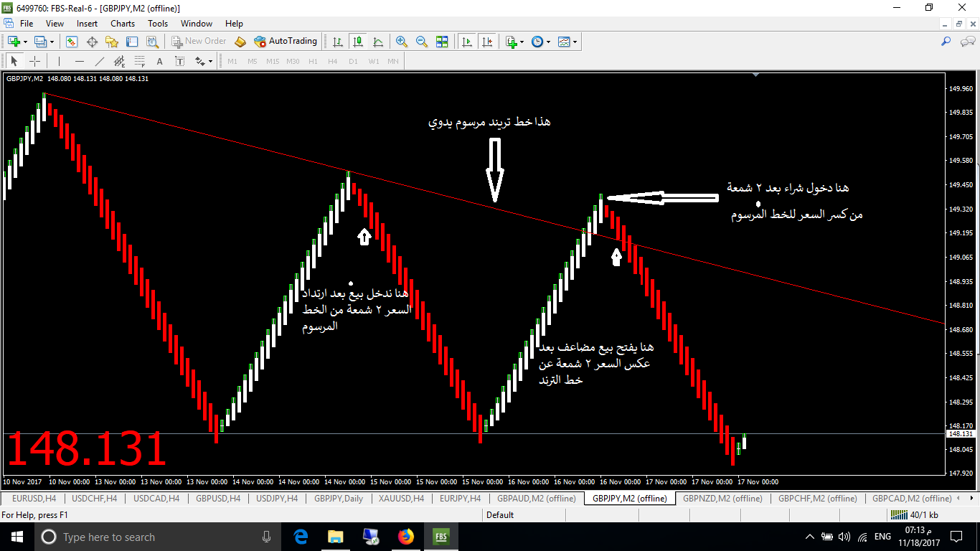Open Firefox from the Windows taskbar
This screenshot has height=551, width=980.
click(x=405, y=537)
